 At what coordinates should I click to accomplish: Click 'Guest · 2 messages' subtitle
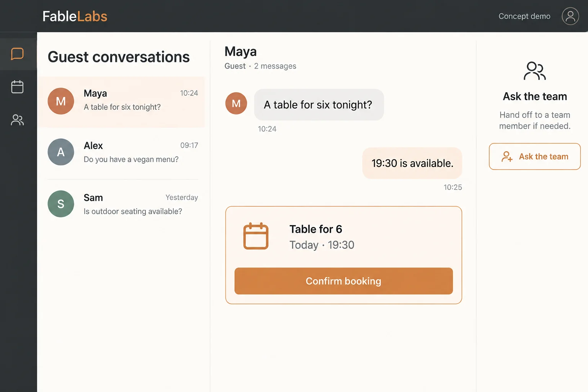pos(260,66)
